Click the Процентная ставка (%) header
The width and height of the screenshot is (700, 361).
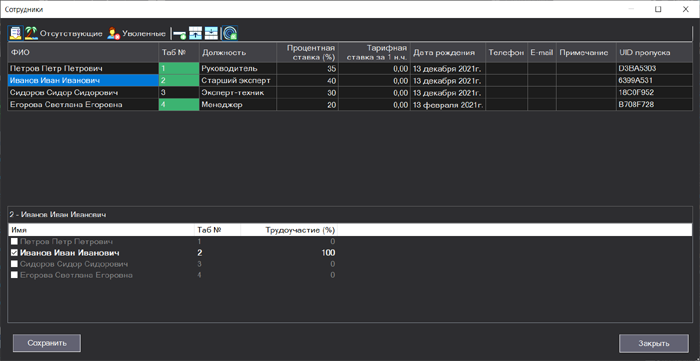tap(307, 53)
